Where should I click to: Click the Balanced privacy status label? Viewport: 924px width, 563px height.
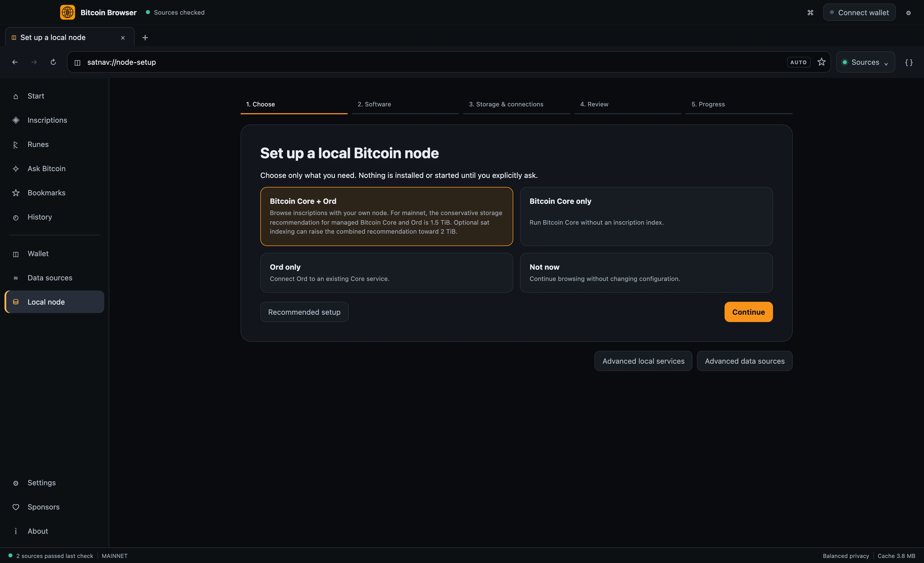click(846, 556)
